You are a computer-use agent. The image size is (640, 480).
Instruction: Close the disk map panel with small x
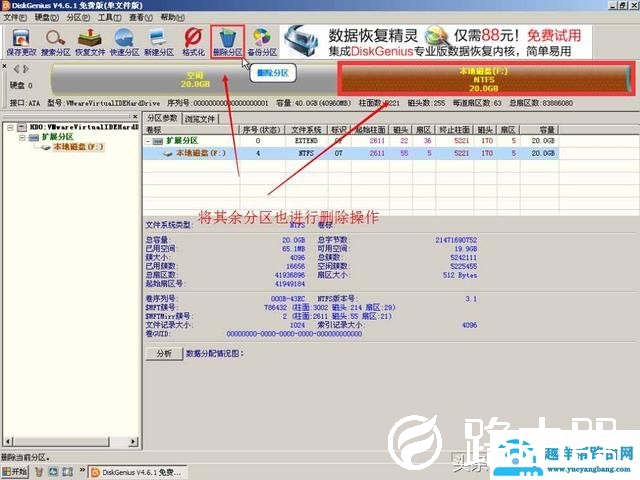click(4, 66)
